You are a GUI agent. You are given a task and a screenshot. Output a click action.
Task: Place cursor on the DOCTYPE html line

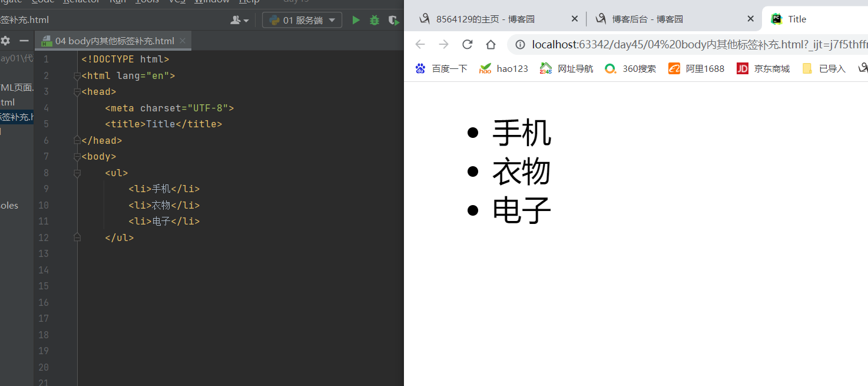pos(125,60)
